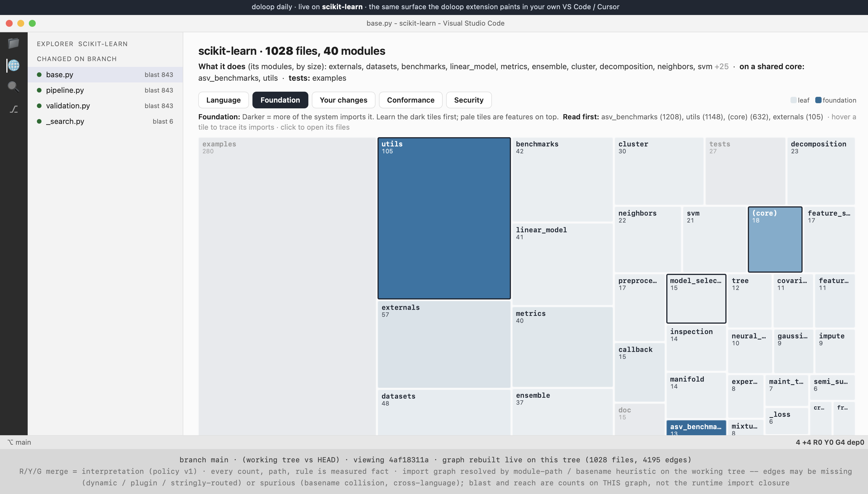Open the impute tile
This screenshot has width=868, height=494.
point(835,351)
